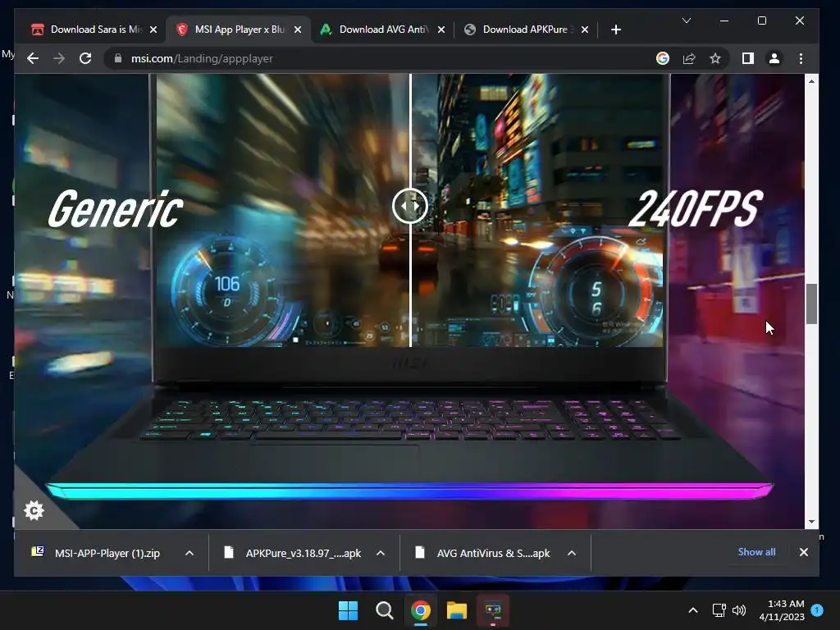Close the Download Sara is Missing tab
The width and height of the screenshot is (840, 630).
[x=153, y=30]
